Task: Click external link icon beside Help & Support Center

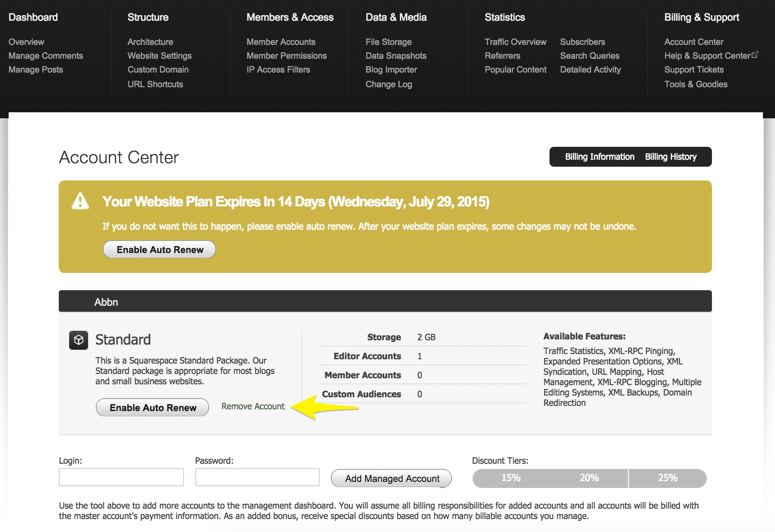Action: pyautogui.click(x=755, y=55)
